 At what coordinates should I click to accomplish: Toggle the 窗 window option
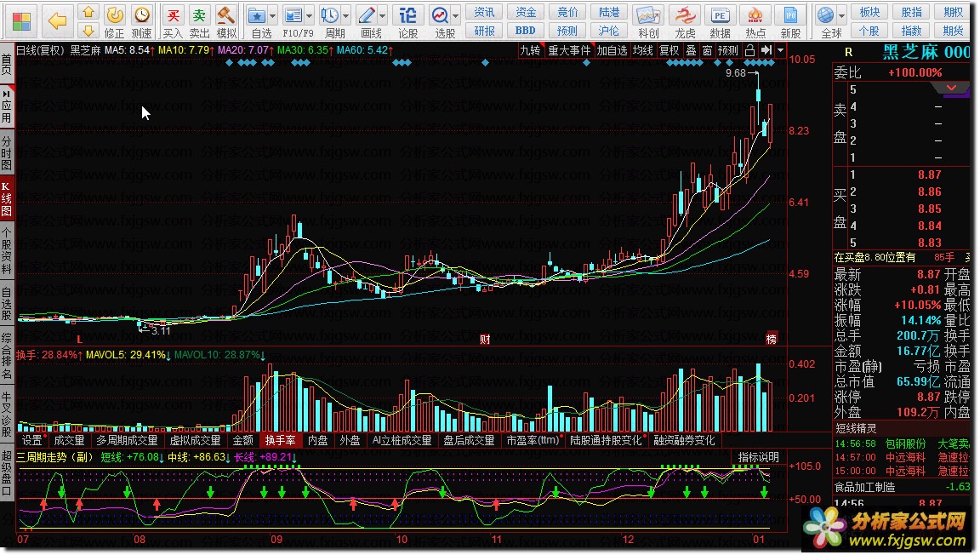point(707,51)
